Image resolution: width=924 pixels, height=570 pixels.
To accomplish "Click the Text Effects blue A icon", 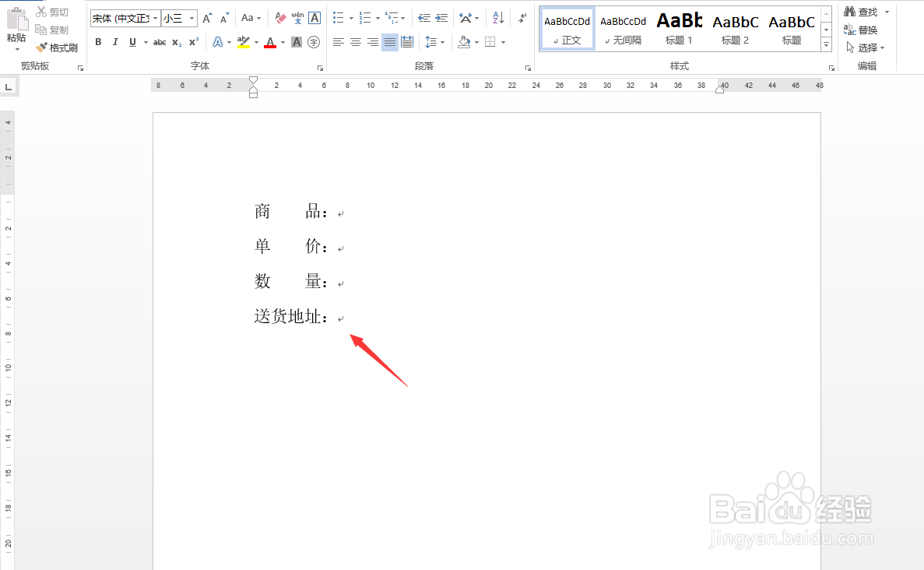I will click(218, 42).
